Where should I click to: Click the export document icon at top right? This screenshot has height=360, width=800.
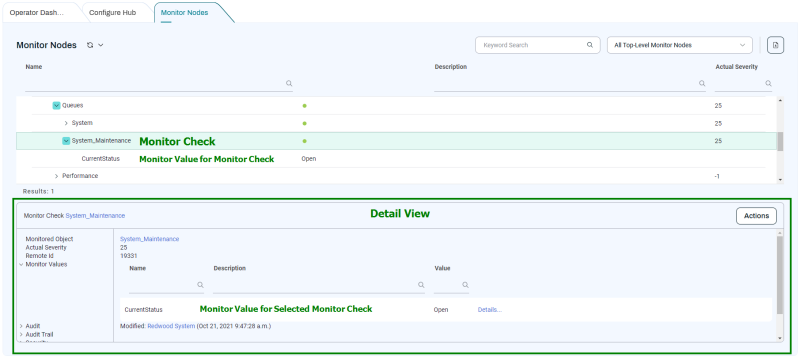tap(776, 45)
